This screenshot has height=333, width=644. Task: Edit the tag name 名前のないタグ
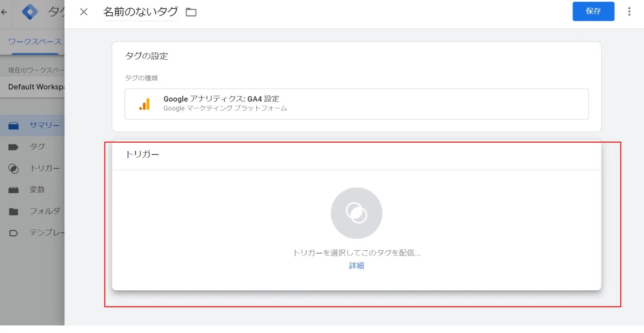(140, 12)
